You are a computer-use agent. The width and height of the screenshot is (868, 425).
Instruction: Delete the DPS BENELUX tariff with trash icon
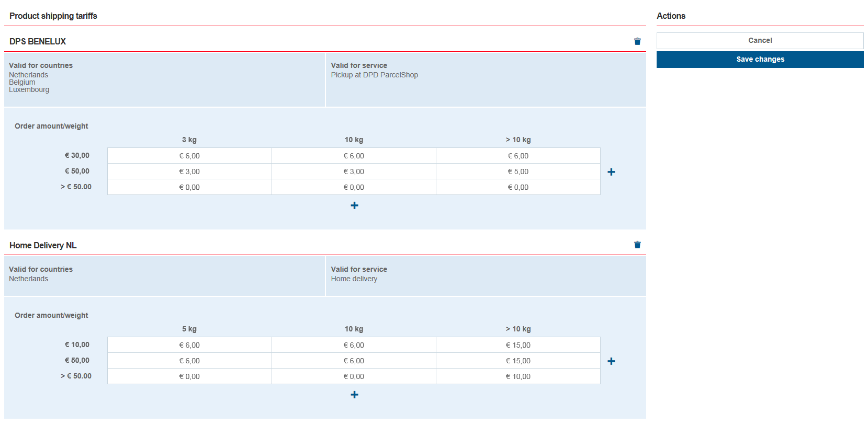click(637, 41)
